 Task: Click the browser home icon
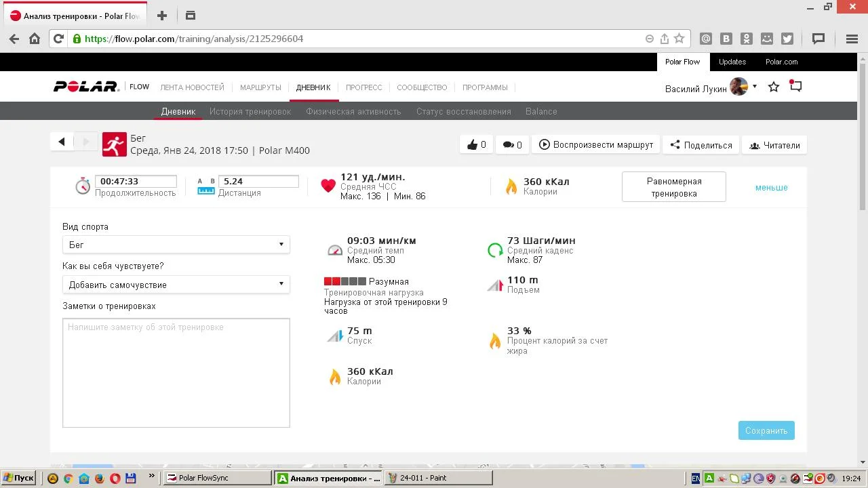35,39
